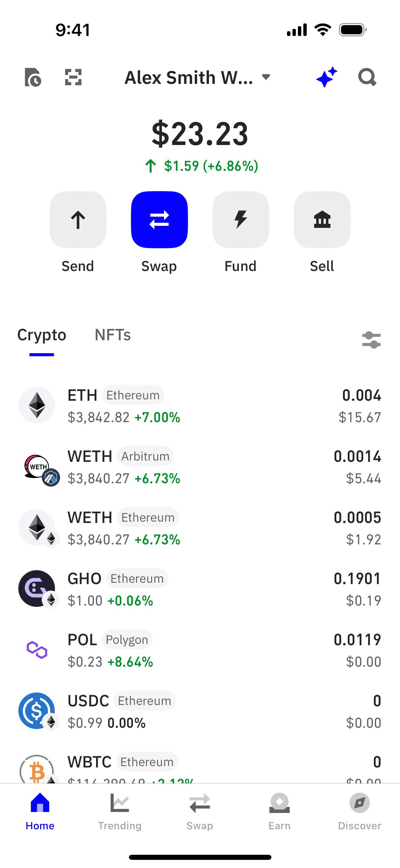Open Discover in bottom navigation
Viewport: 400px width, 868px height.
(360, 811)
